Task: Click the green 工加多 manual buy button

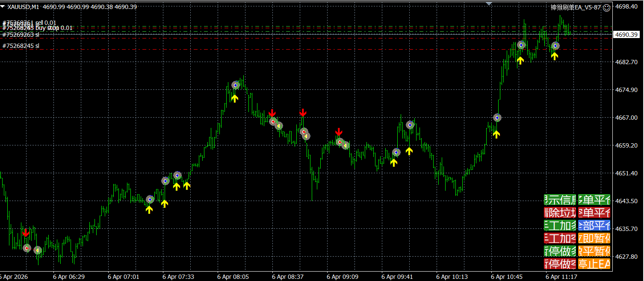Action: coord(560,225)
